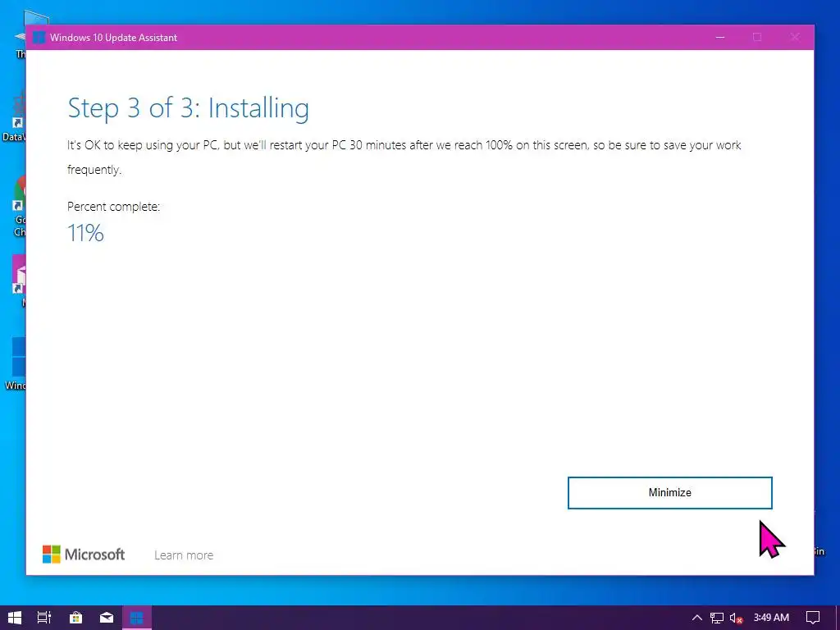The width and height of the screenshot is (840, 630).
Task: Open the Learn more link
Action: (x=184, y=555)
